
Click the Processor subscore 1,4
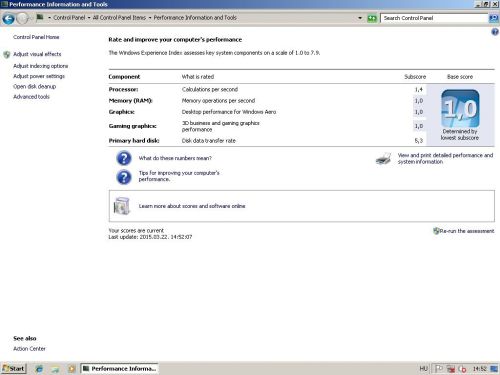[419, 89]
